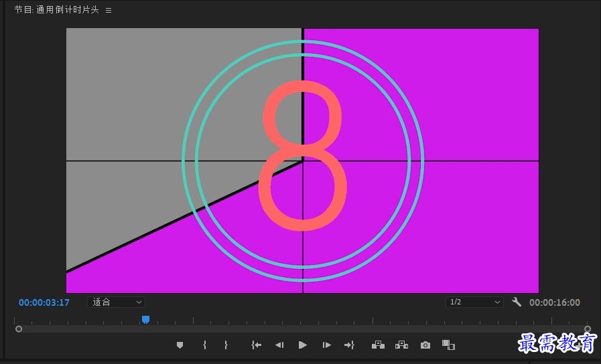Click the Lift button
The width and height of the screenshot is (601, 364).
click(378, 345)
